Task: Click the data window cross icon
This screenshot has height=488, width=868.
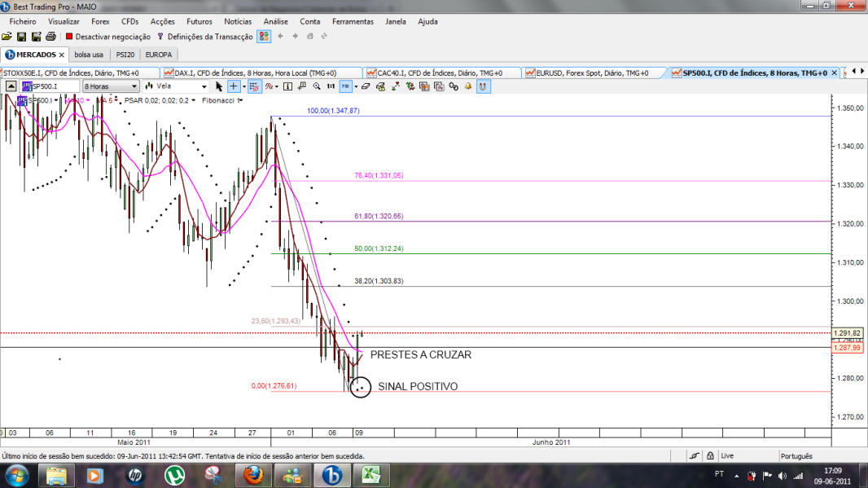Action: (302, 86)
